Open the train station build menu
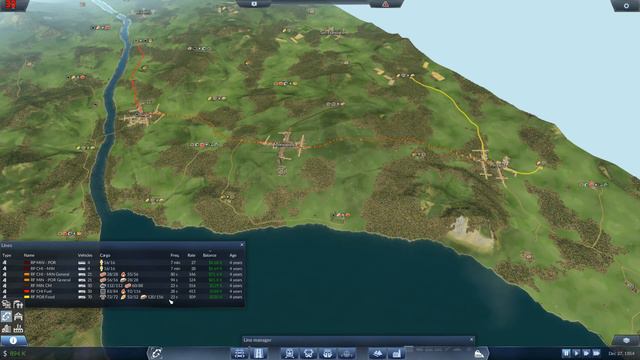Viewport: 640px width, 360px height. tap(289, 353)
